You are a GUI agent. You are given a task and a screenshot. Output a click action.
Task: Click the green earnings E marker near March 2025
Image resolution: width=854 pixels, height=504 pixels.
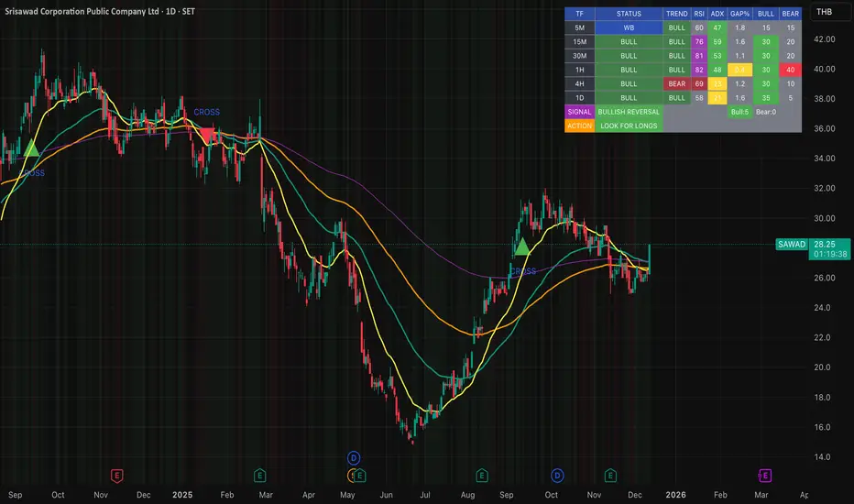tap(260, 474)
